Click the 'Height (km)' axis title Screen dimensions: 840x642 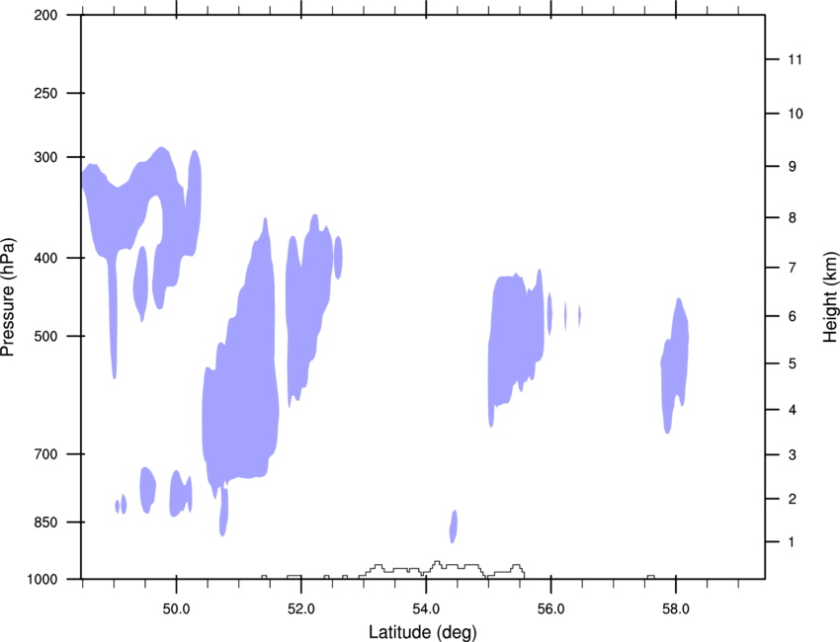(x=830, y=297)
